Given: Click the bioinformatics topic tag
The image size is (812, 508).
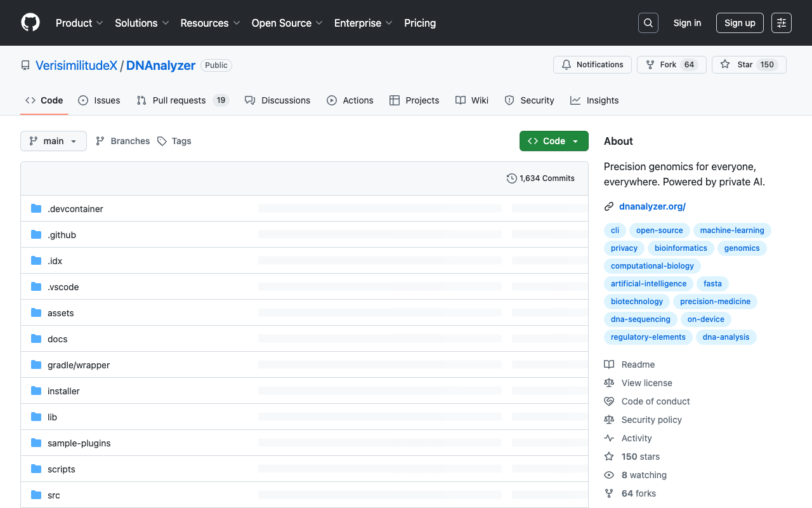Looking at the screenshot, I should click(681, 248).
